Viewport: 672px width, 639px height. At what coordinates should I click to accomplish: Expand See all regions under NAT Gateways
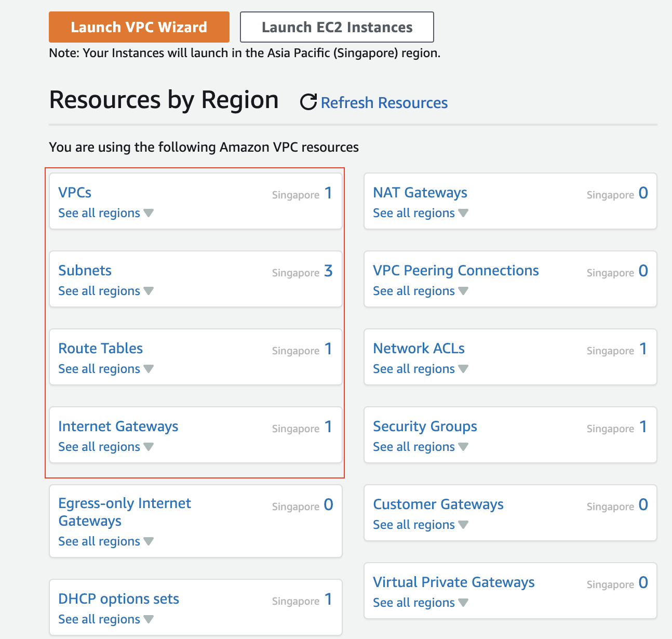click(x=420, y=213)
